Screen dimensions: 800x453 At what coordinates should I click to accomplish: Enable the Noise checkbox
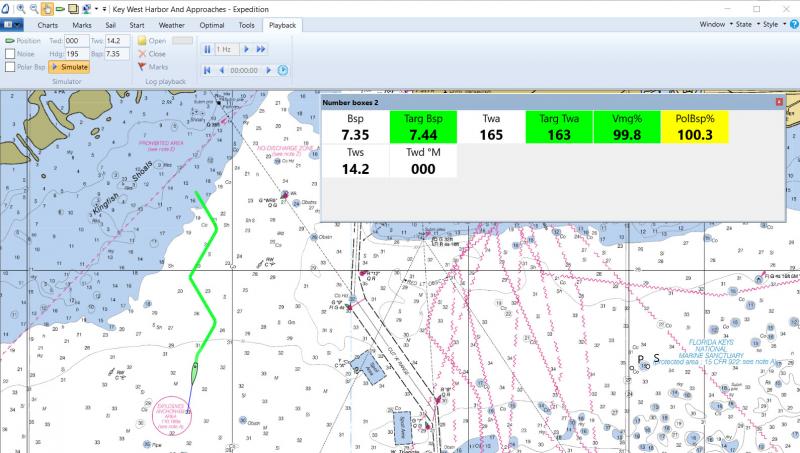(10, 54)
